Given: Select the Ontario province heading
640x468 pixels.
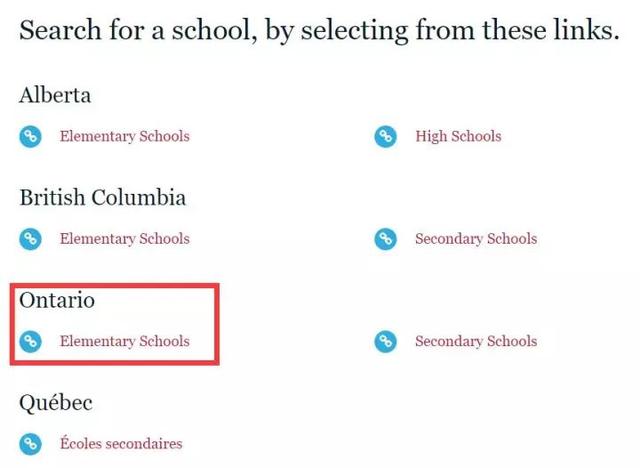Looking at the screenshot, I should pos(57,300).
